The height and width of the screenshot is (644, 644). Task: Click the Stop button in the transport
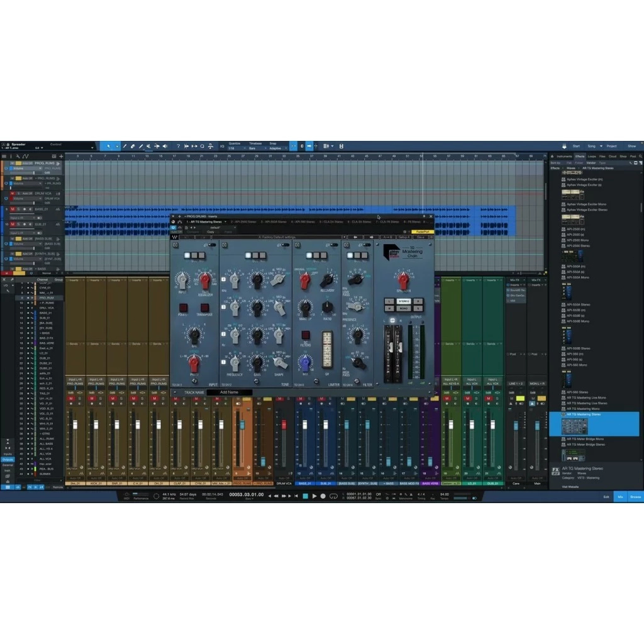click(305, 496)
